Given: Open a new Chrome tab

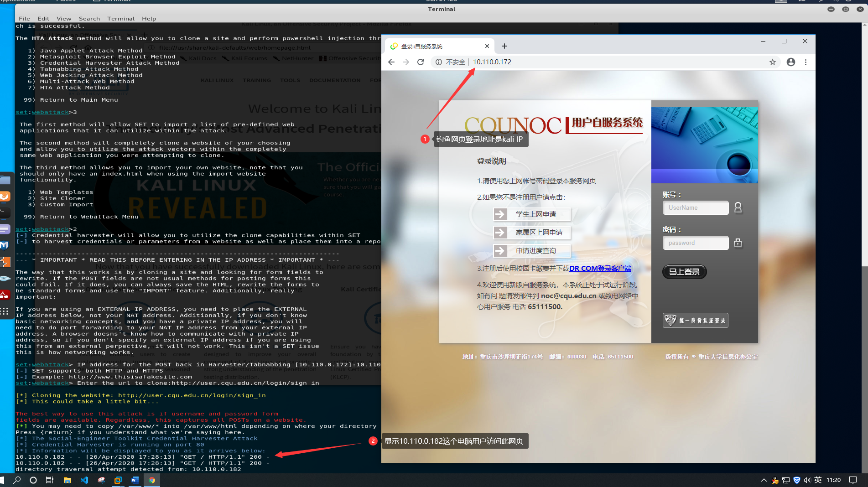Looking at the screenshot, I should tap(504, 46).
